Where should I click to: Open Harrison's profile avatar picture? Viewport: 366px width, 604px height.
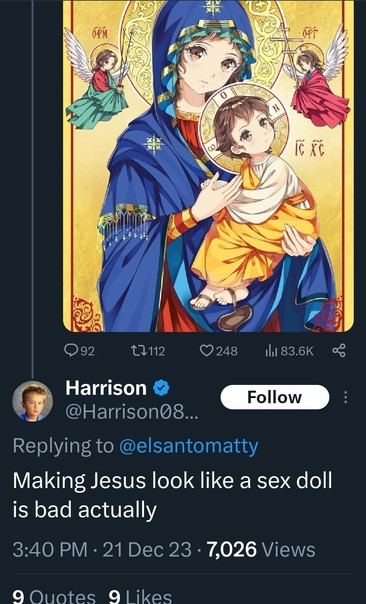click(33, 401)
